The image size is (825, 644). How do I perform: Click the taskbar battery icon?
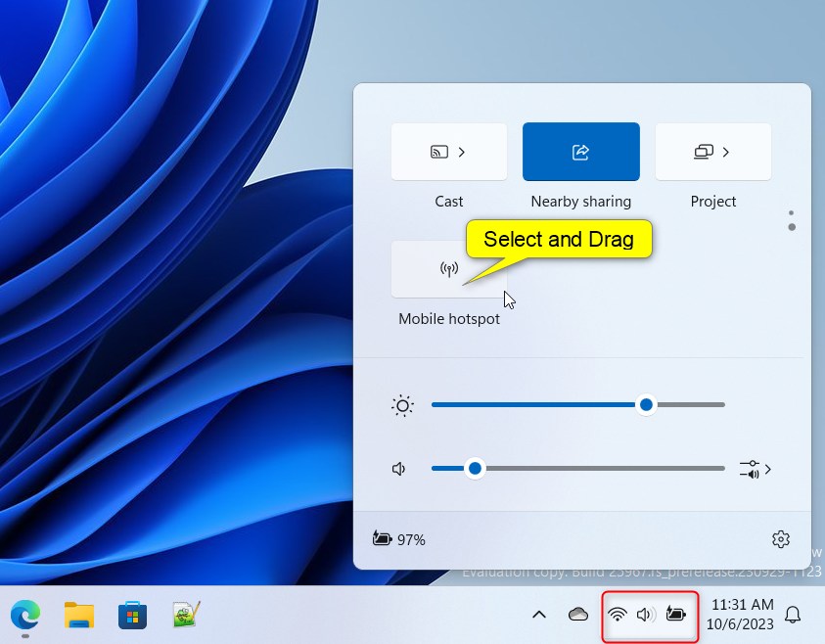click(675, 614)
